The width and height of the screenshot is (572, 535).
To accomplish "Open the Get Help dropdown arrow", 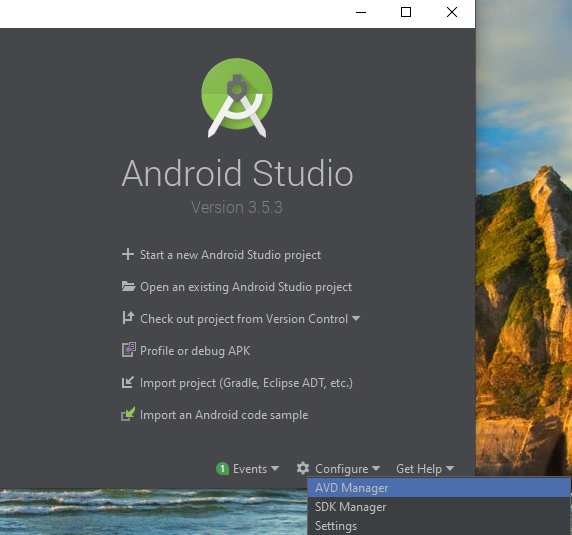I will click(x=450, y=468).
